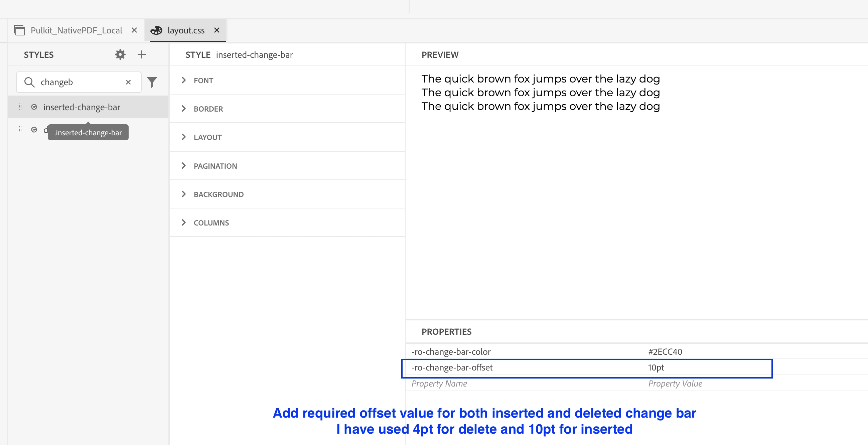Grab drag handle of inserted-change-bar style

click(20, 107)
